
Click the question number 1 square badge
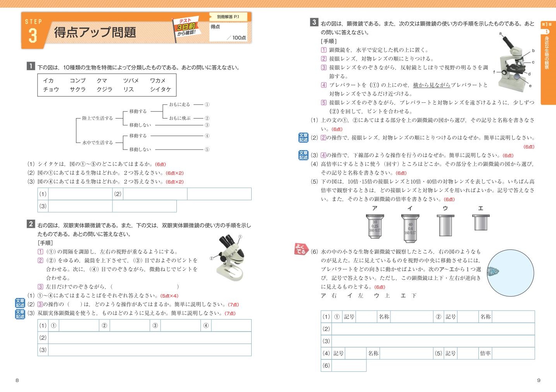(x=31, y=66)
